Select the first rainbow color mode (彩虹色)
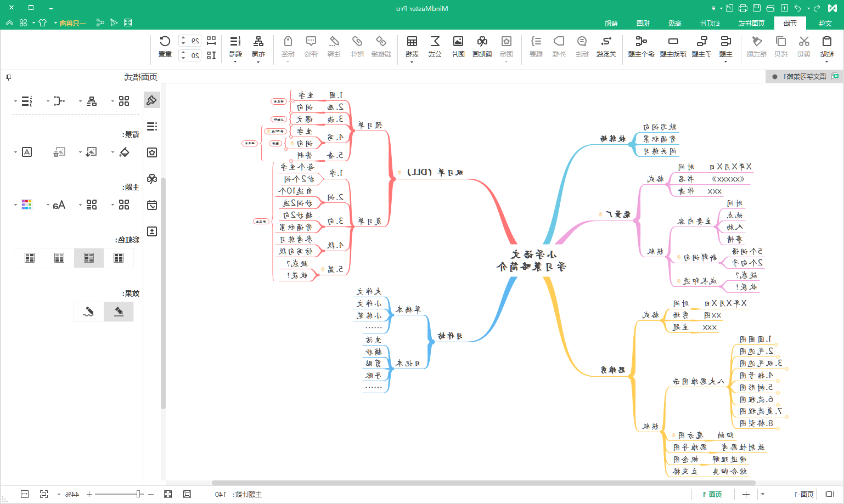Screen dimensions: 844x504 coord(119,258)
